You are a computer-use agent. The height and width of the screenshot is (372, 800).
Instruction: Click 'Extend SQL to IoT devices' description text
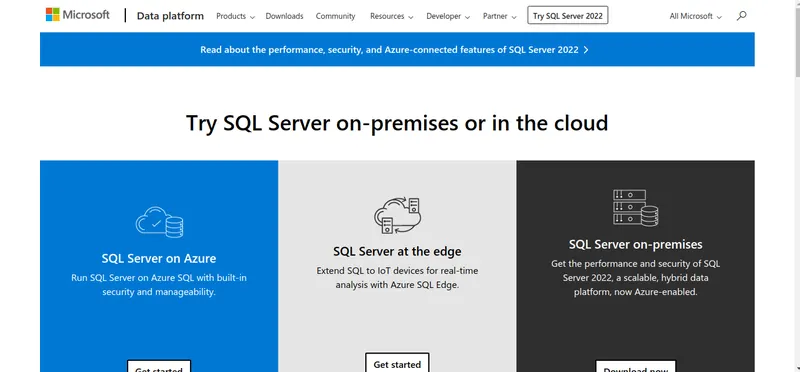[x=397, y=278]
